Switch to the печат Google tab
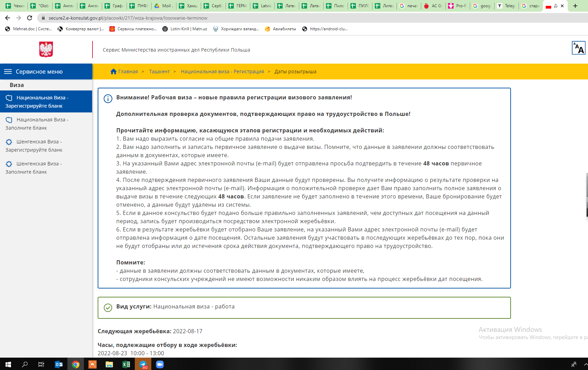The width and height of the screenshot is (588, 370). pyautogui.click(x=409, y=6)
